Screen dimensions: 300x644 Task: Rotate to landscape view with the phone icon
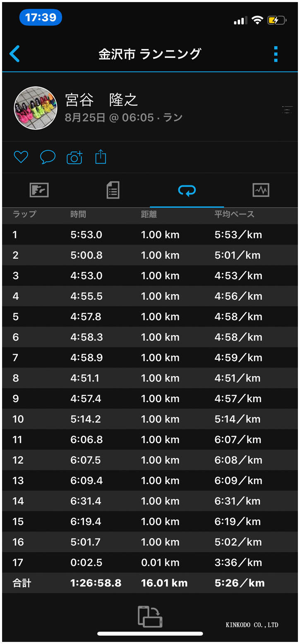(x=150, y=616)
